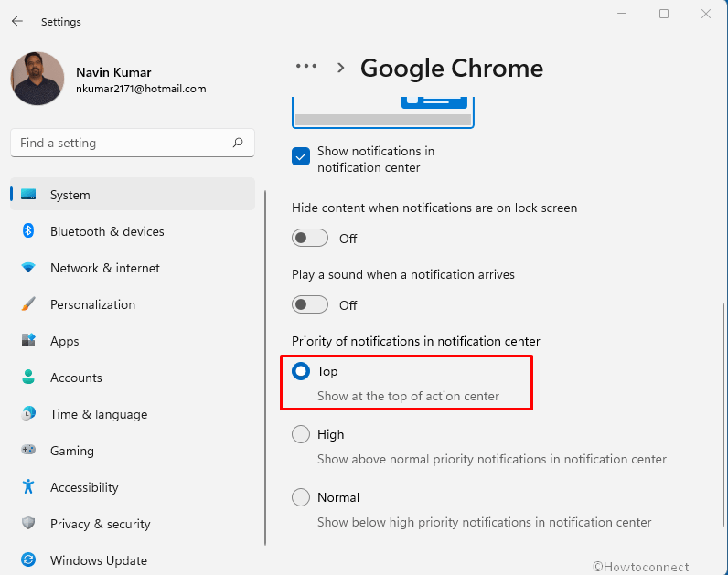The height and width of the screenshot is (575, 728).
Task: Select the Personalization paintbrush icon
Action: [28, 304]
